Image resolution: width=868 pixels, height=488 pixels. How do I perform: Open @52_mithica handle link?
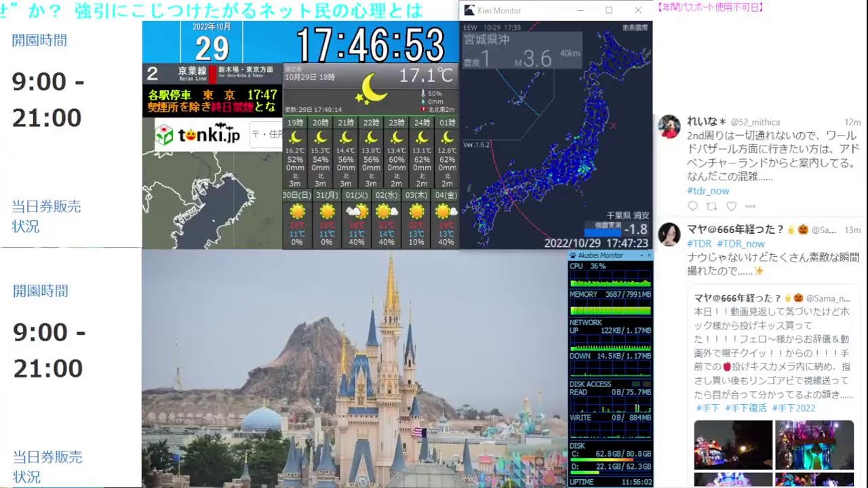754,122
